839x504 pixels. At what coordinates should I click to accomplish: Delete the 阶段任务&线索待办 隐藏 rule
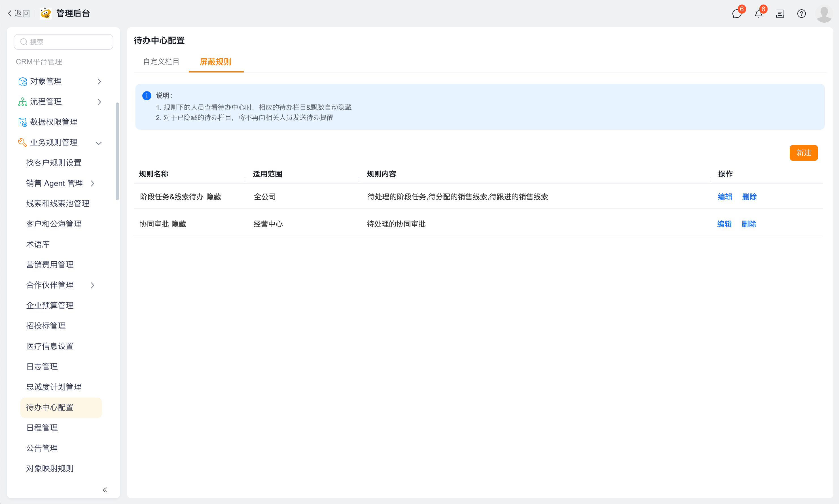pos(749,197)
